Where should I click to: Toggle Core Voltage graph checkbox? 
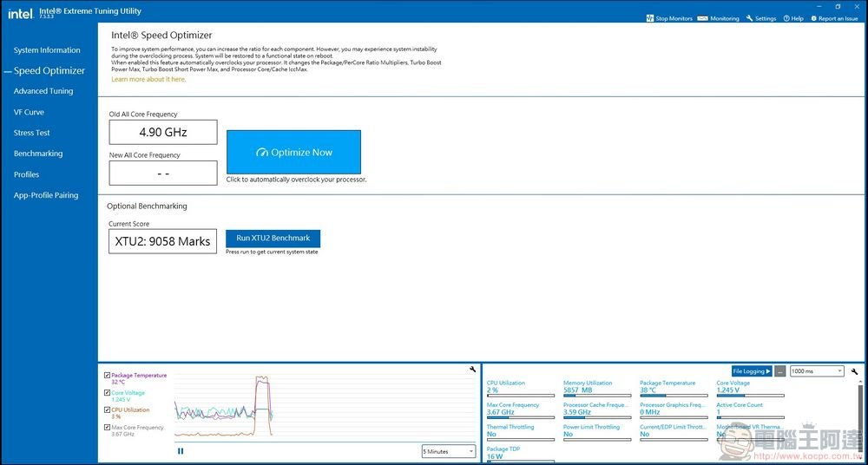(108, 393)
